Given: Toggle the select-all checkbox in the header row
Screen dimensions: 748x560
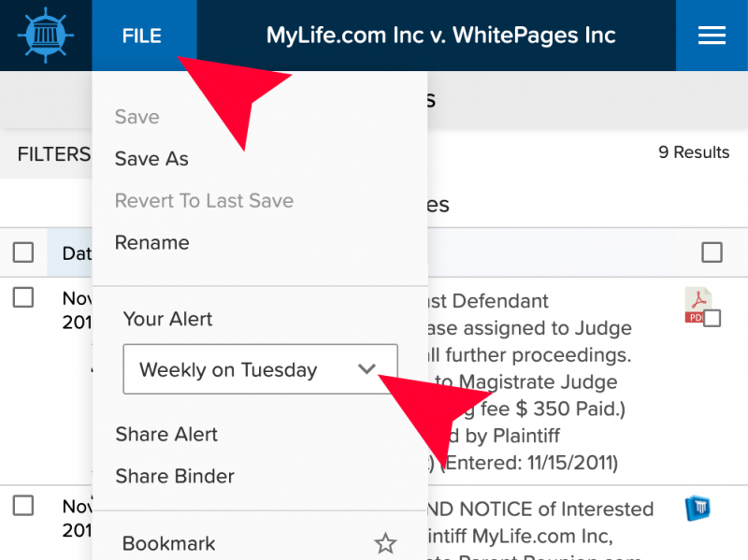Looking at the screenshot, I should (23, 252).
